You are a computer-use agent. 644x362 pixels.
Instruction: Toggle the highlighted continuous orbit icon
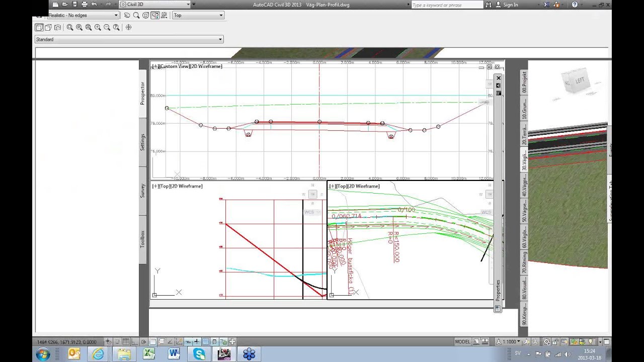[155, 15]
